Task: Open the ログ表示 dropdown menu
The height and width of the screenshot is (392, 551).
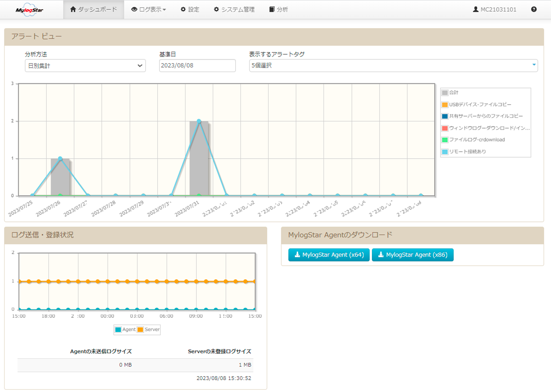Action: point(148,10)
